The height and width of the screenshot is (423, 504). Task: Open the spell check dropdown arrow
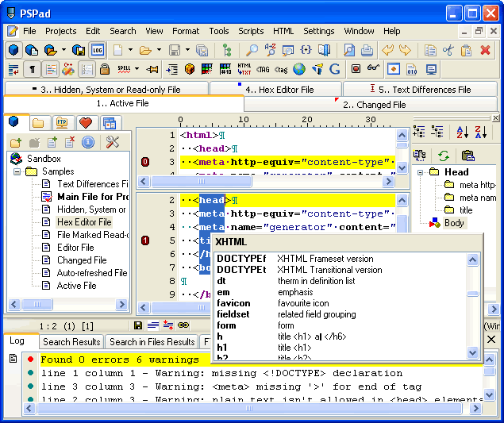coord(137,68)
